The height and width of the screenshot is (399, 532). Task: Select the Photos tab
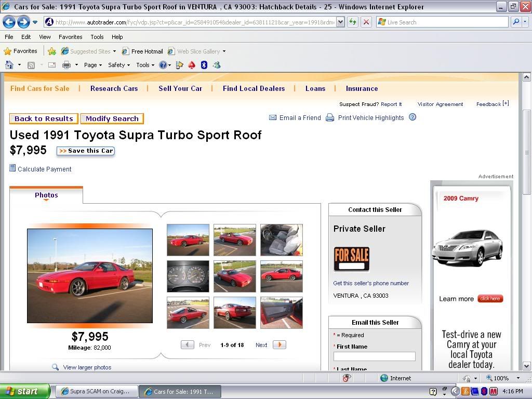coord(46,195)
